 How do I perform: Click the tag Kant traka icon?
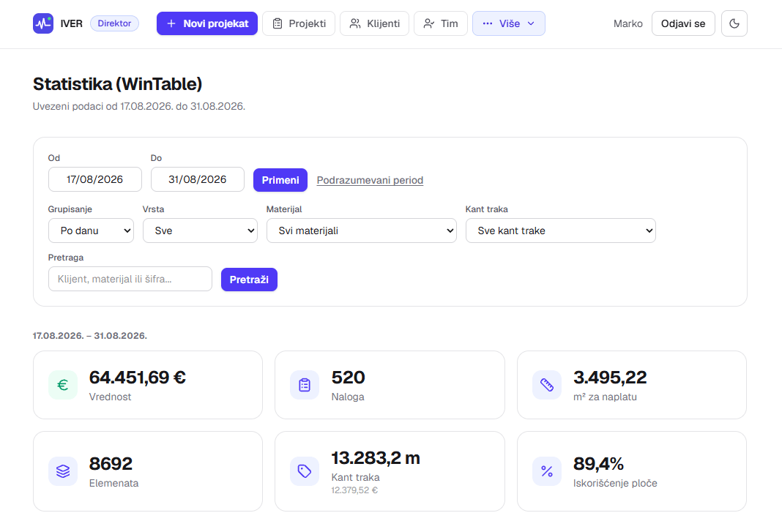point(305,471)
